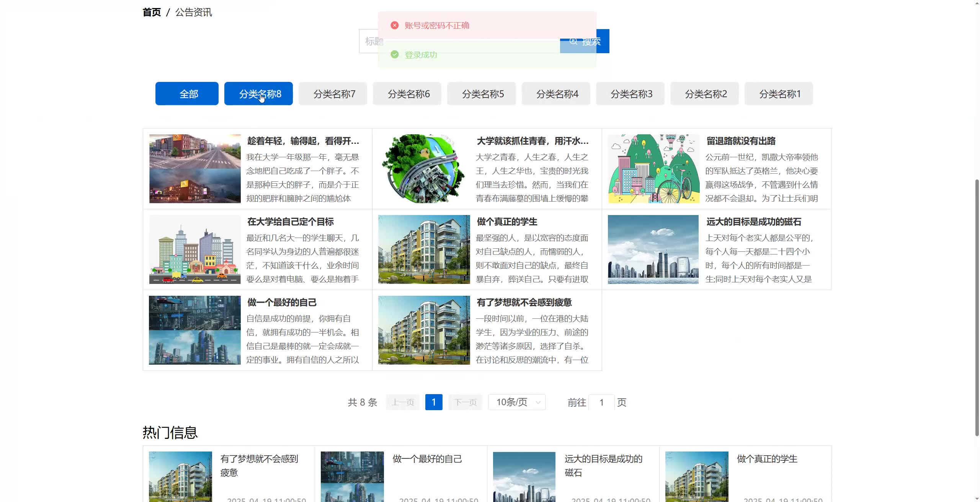980x502 pixels.
Task: Select page number 1 in pagination
Action: (x=434, y=402)
